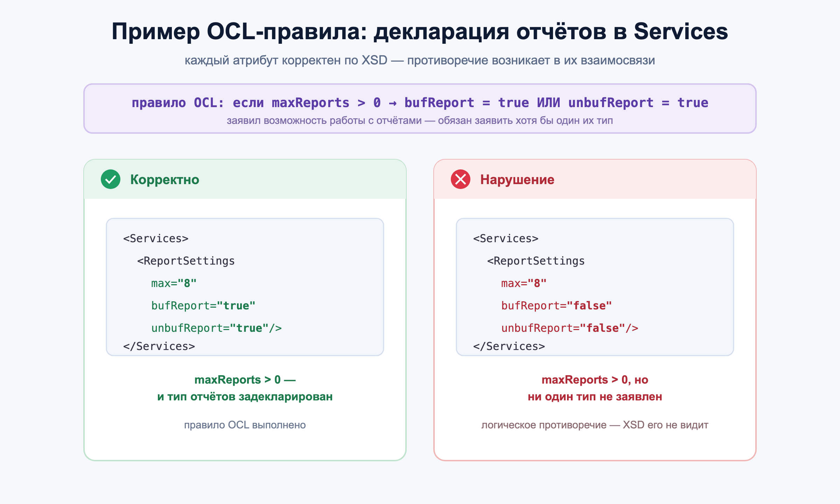Click the main title Пример OCL-правила
This screenshot has width=840, height=504.
pos(420,31)
